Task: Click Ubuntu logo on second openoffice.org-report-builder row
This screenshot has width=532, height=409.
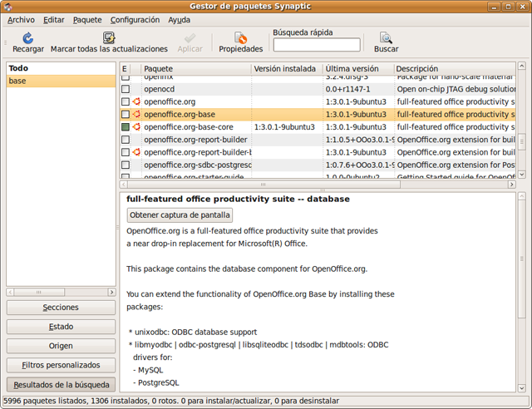Action: coord(136,152)
